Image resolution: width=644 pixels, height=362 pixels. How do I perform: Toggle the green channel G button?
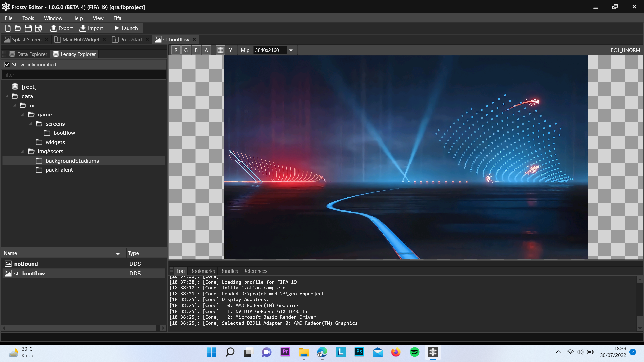pos(186,50)
